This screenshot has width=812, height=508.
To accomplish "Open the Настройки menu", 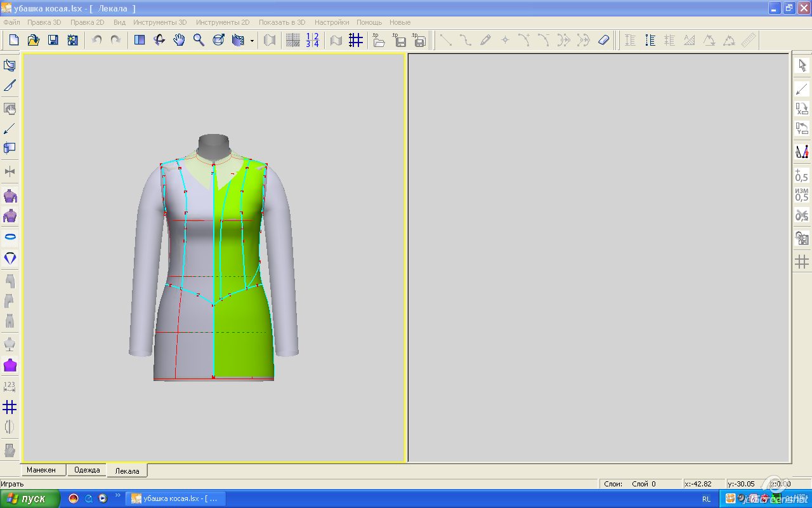I will pos(331,22).
